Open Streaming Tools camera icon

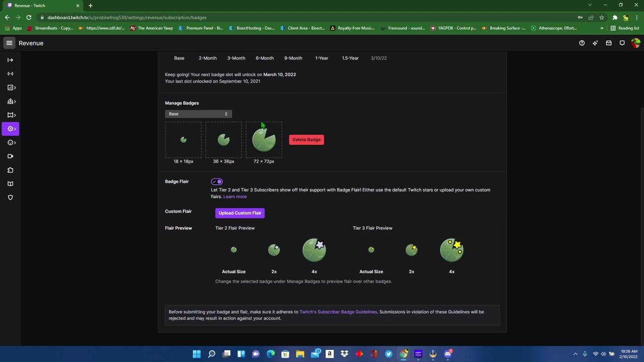10,156
